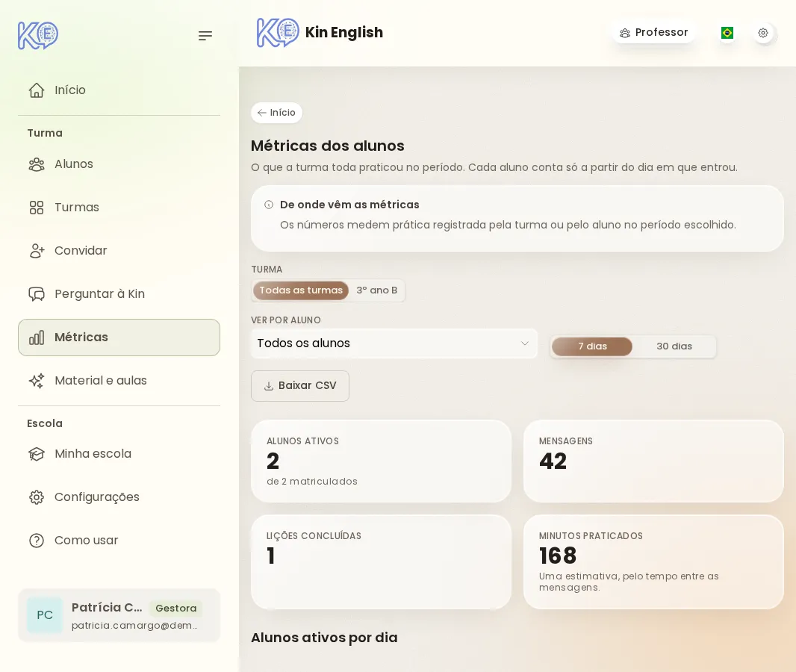The image size is (796, 672).
Task: Click the Como usar question mark icon
Action: coord(37,541)
